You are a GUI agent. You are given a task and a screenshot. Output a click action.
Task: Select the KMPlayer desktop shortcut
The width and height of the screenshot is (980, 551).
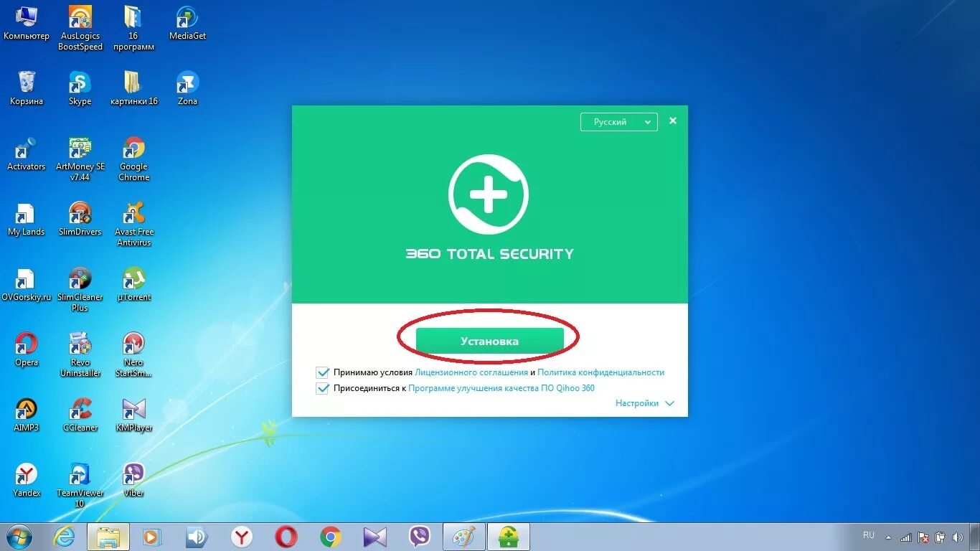[x=133, y=415]
